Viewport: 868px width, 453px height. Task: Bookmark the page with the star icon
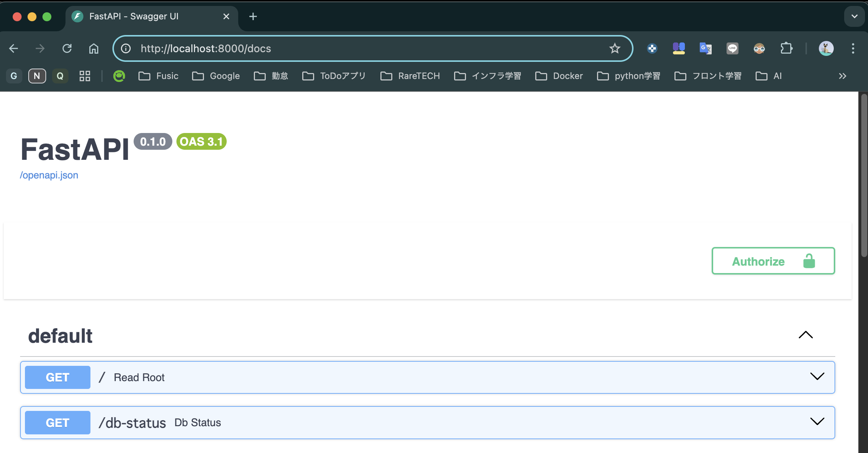tap(615, 48)
